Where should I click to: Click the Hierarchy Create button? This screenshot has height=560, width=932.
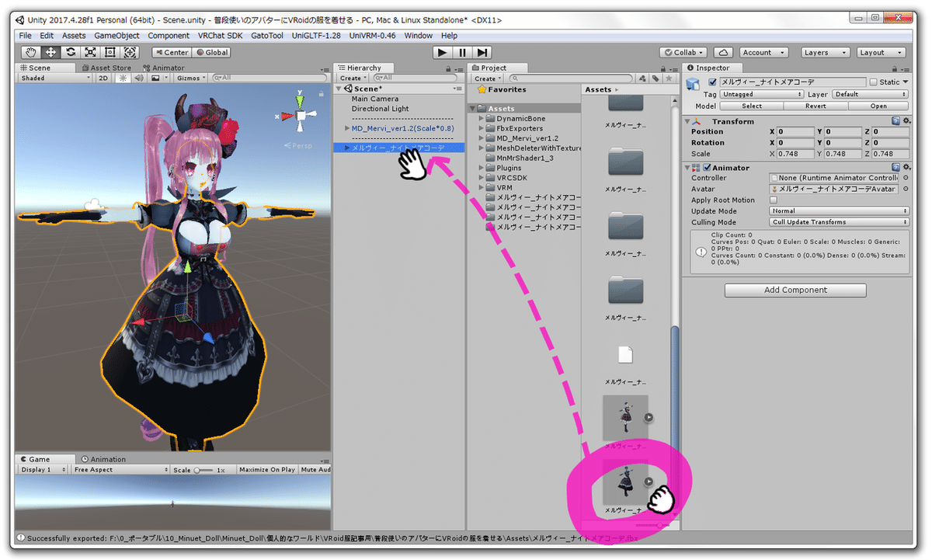[353, 78]
